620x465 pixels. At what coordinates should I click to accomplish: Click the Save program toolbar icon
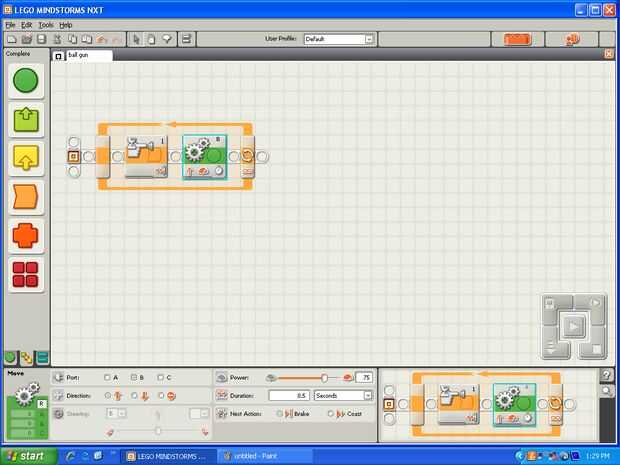pyautogui.click(x=42, y=39)
